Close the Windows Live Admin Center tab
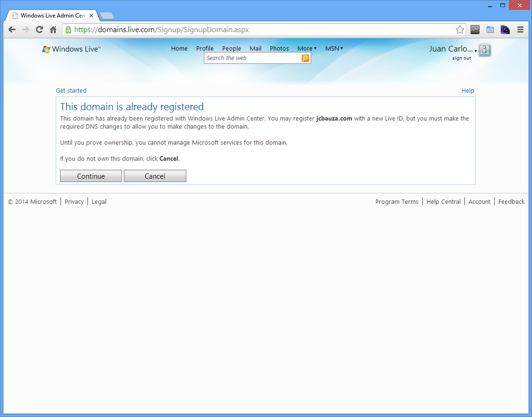532x417 pixels. 91,16
